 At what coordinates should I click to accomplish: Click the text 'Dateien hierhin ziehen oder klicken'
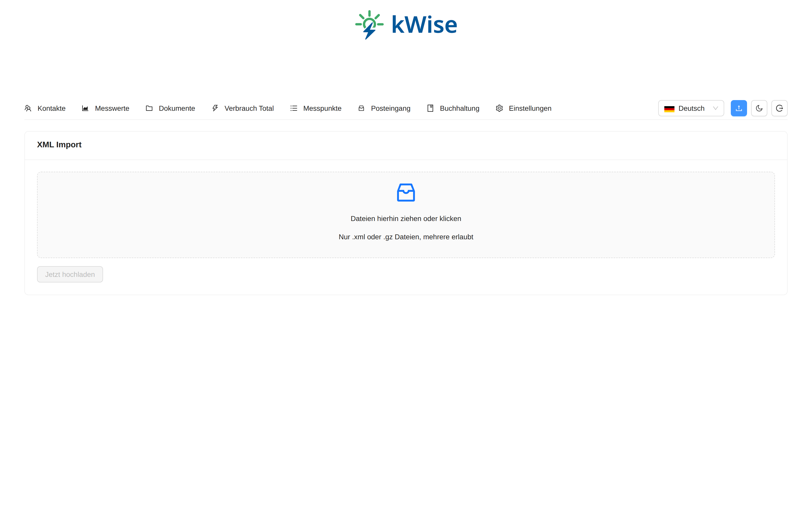click(406, 219)
